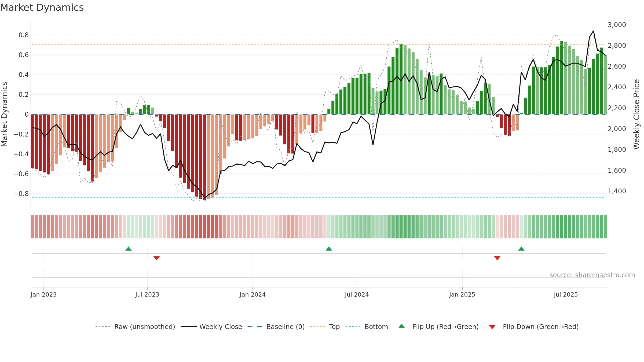Select the flip-up marker in spring 2025

(521, 249)
